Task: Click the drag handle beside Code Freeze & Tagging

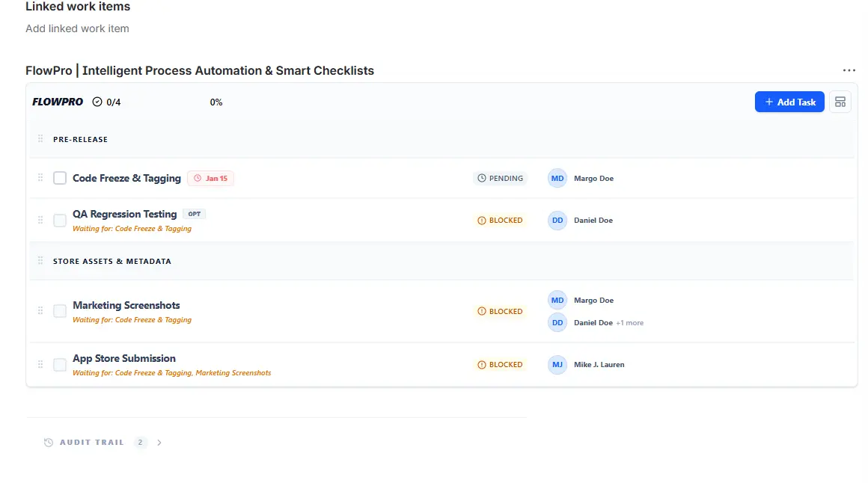Action: pos(40,178)
